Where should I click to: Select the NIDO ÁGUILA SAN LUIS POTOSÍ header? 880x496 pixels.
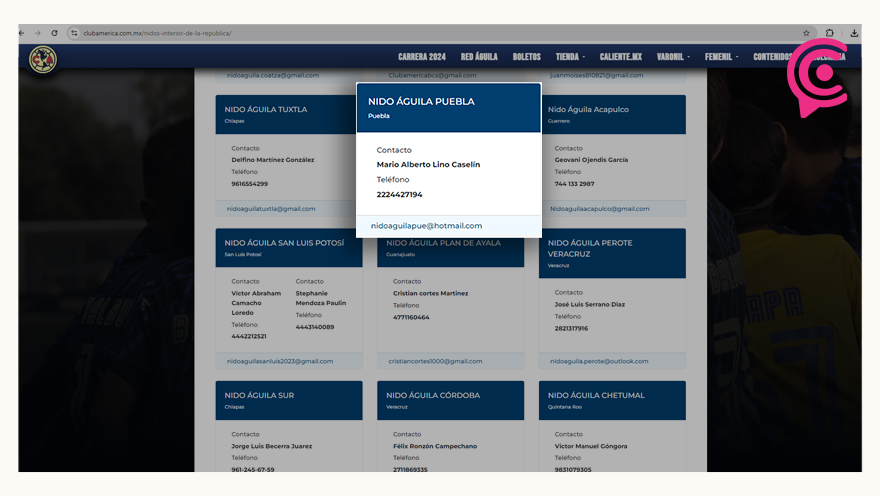(289, 247)
